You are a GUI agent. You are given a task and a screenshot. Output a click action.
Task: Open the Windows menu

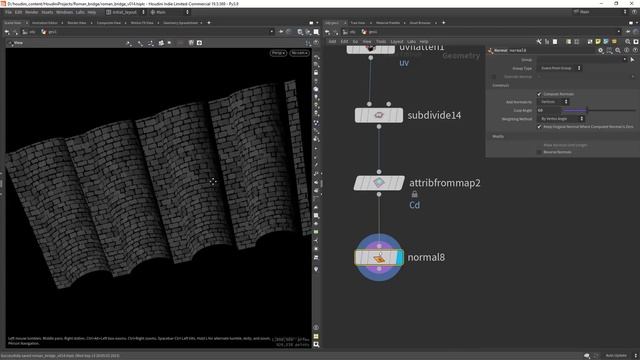(x=64, y=12)
